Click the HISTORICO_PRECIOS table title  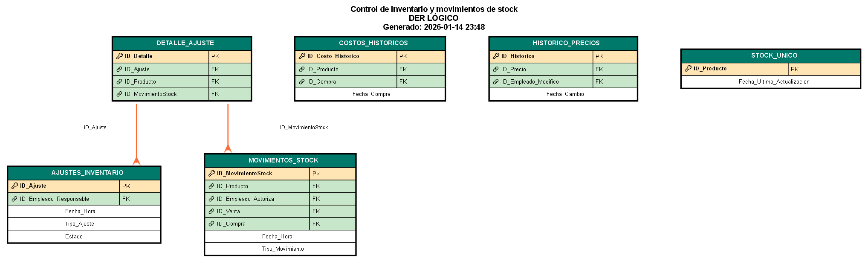tap(566, 43)
